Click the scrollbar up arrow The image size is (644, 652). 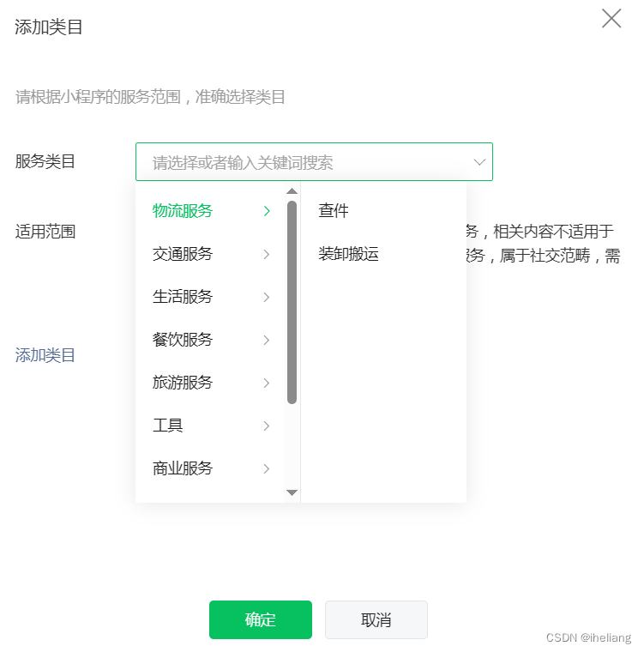pyautogui.click(x=292, y=191)
